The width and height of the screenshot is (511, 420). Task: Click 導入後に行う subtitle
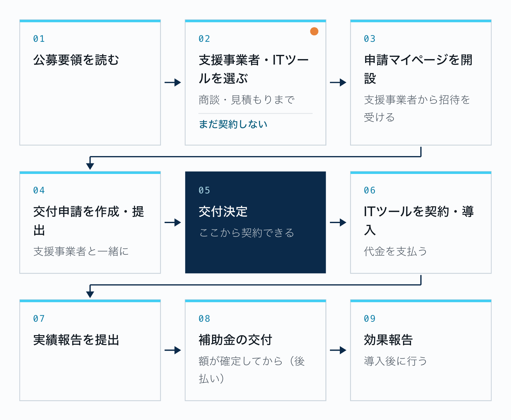pos(395,361)
